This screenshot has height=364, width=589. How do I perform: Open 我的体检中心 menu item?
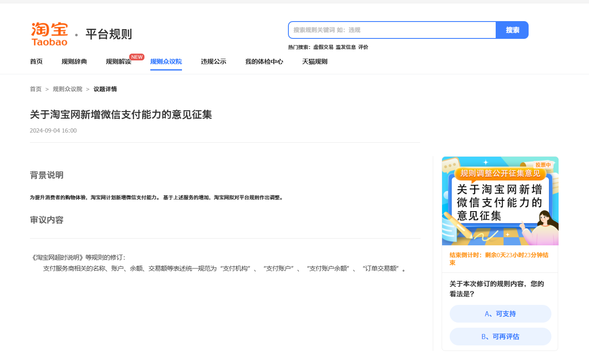264,62
